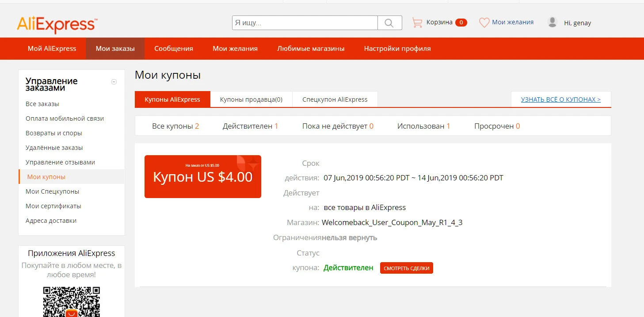Viewport: 644px width, 317px height.
Task: Open Мои желания in the red navigation bar
Action: coord(235,49)
